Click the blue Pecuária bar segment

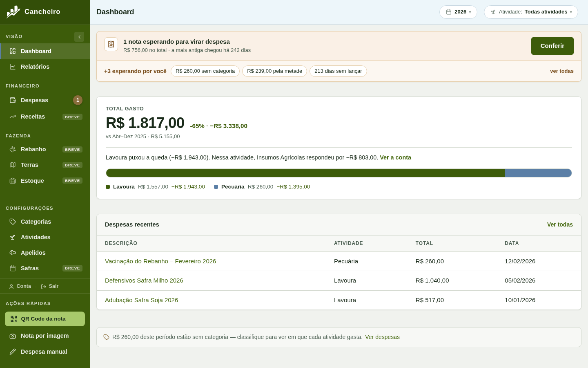click(x=538, y=173)
